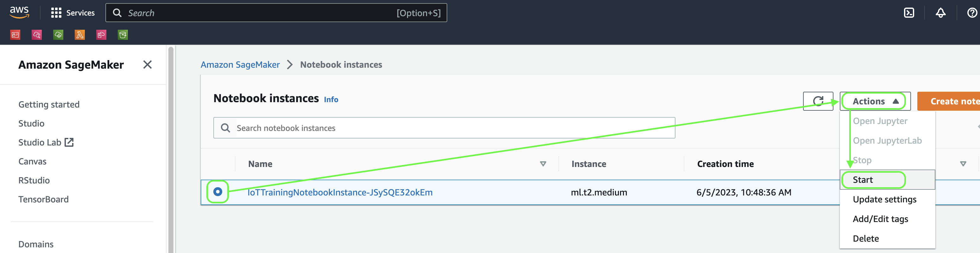Viewport: 980px width, 253px height.
Task: Open Studio Lab external link
Action: 46,142
